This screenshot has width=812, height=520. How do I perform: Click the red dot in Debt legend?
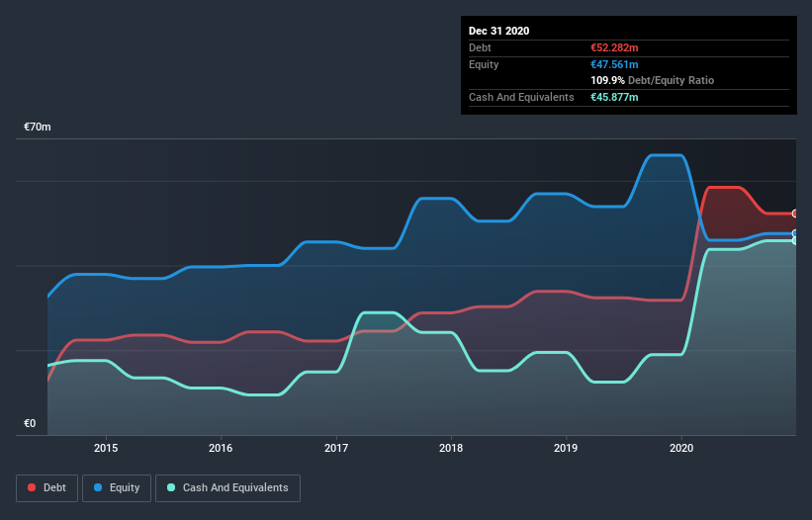(32, 487)
